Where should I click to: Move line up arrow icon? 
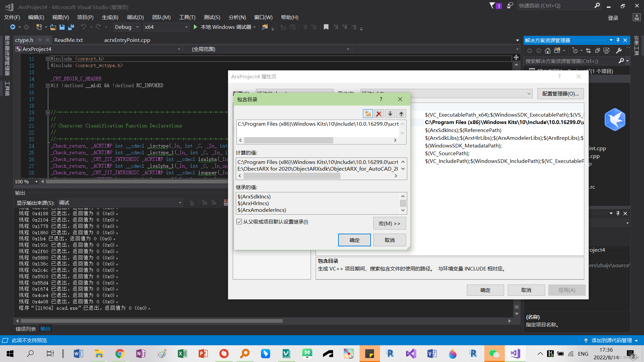pos(401,114)
